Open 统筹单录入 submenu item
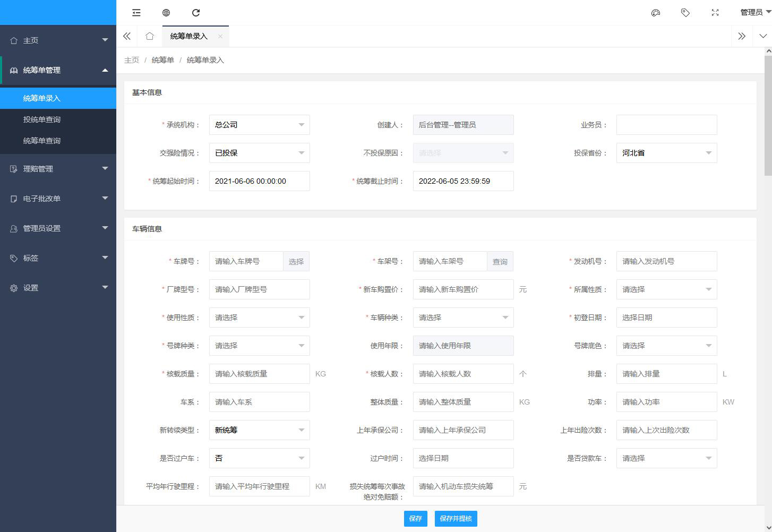Image resolution: width=772 pixels, height=532 pixels. tap(58, 98)
